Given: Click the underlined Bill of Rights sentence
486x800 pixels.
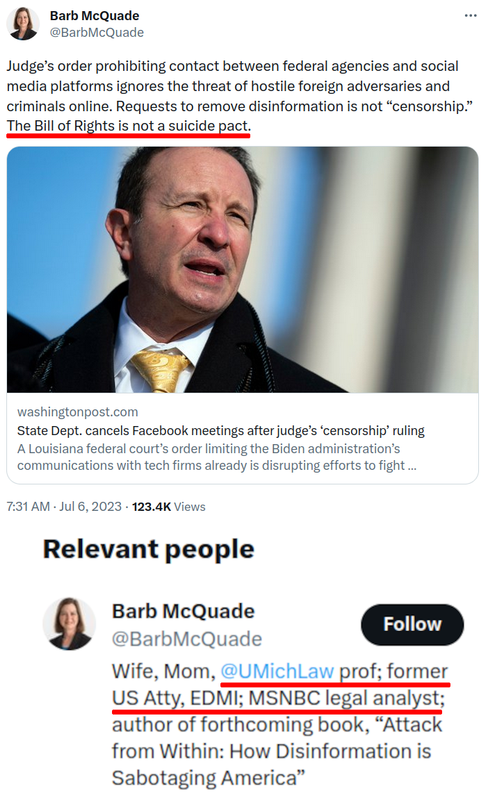Looking at the screenshot, I should click(x=129, y=126).
